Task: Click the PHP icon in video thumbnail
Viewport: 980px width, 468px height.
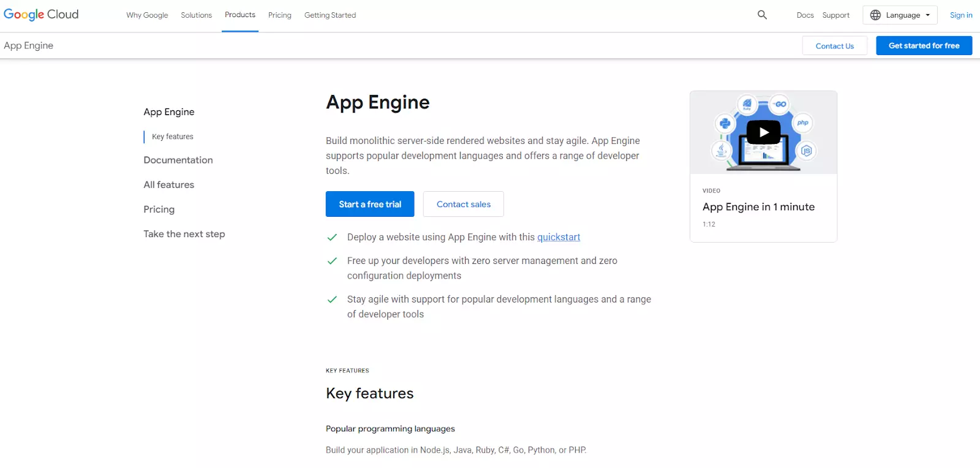Action: pos(802,123)
